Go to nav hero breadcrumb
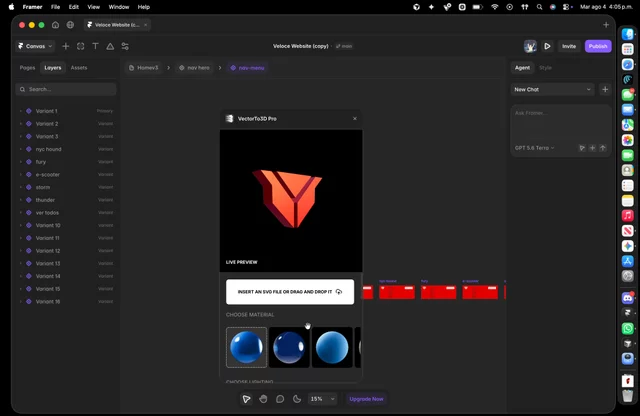Viewport: 640px width, 416px height. tap(195, 68)
